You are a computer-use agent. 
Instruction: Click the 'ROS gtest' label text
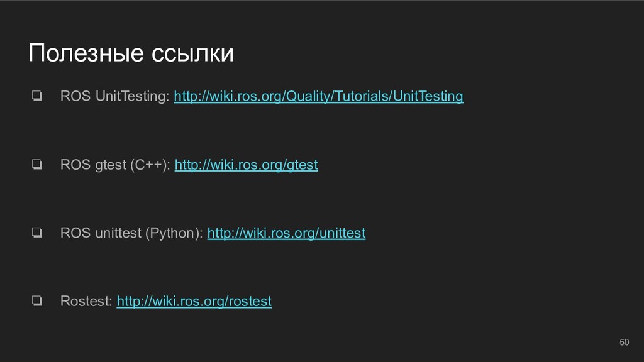pyautogui.click(x=93, y=165)
